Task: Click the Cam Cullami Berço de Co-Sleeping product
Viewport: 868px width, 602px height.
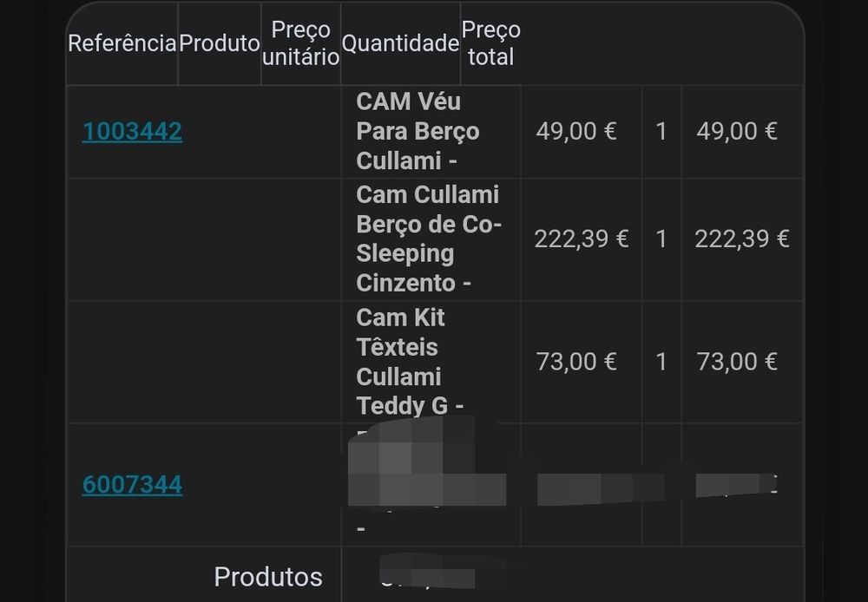Action: coord(428,239)
